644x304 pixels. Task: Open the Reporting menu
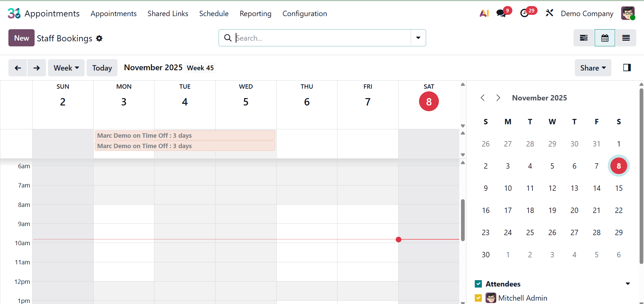coord(256,14)
